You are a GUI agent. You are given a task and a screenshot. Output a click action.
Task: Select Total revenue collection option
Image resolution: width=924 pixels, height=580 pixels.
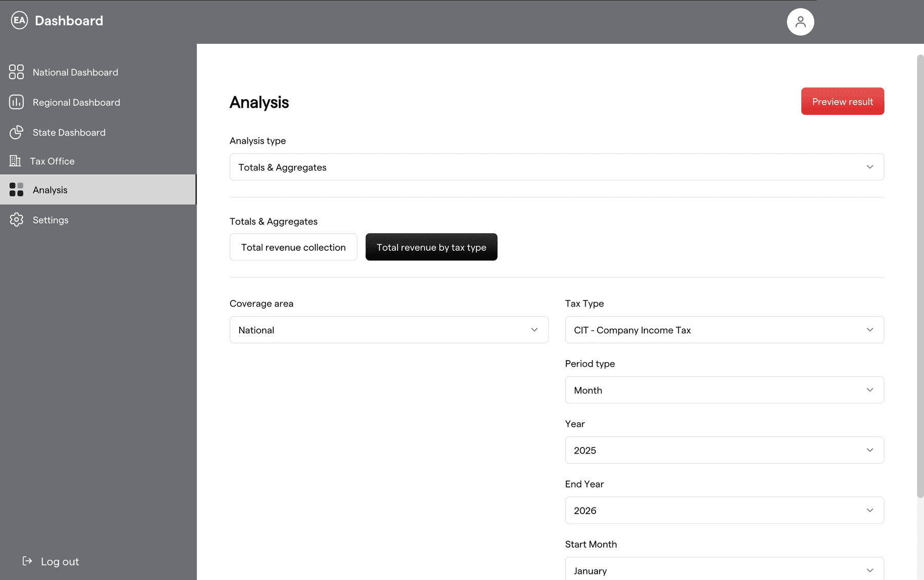point(293,247)
